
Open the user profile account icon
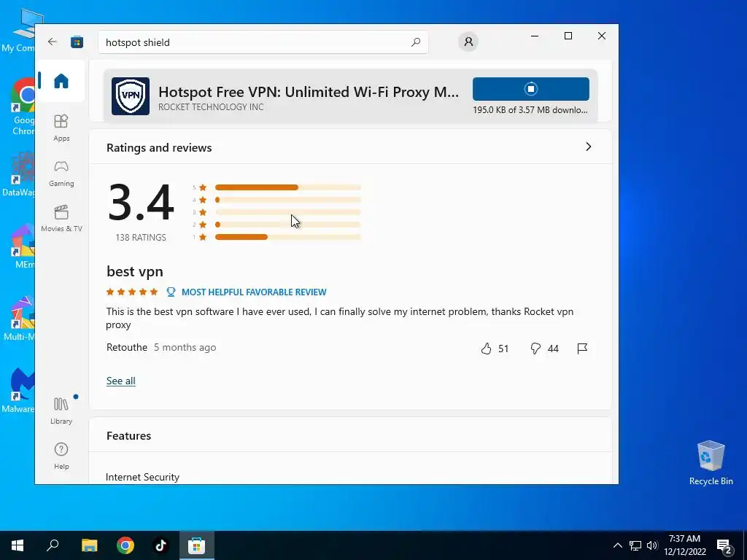[x=468, y=42]
